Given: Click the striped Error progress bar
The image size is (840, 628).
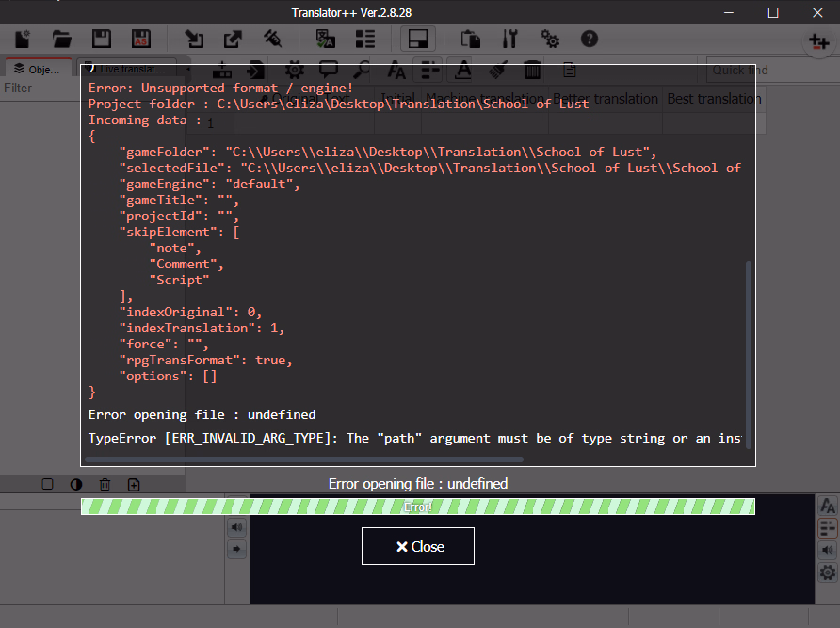Looking at the screenshot, I should (418, 507).
